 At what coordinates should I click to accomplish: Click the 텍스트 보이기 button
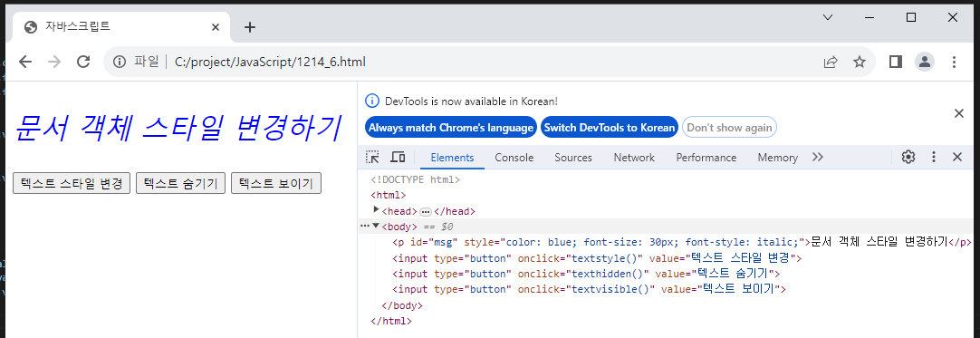276,184
